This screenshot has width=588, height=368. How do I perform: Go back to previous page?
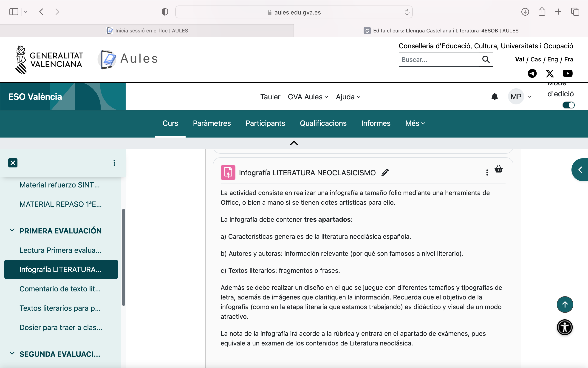click(x=41, y=12)
